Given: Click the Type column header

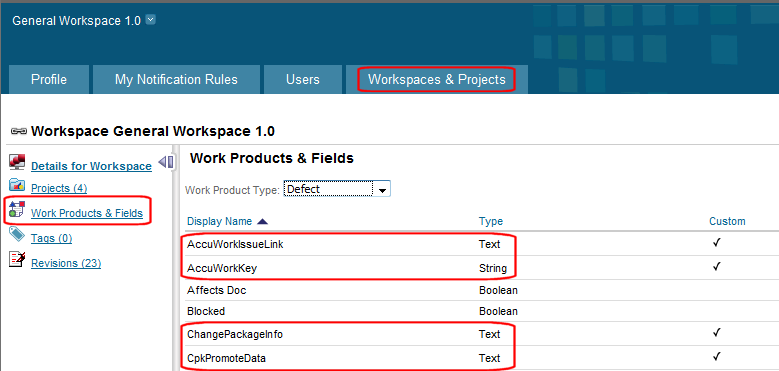Looking at the screenshot, I should pyautogui.click(x=491, y=222).
